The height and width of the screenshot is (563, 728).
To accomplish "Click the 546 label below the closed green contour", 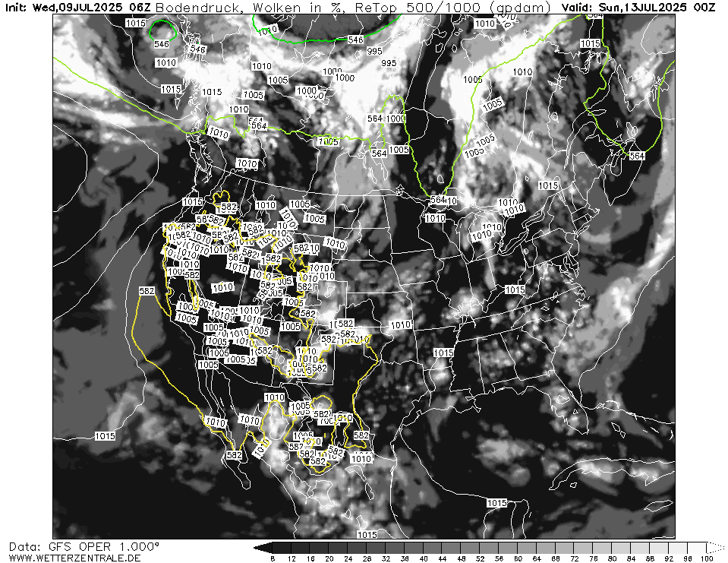I will click(162, 44).
